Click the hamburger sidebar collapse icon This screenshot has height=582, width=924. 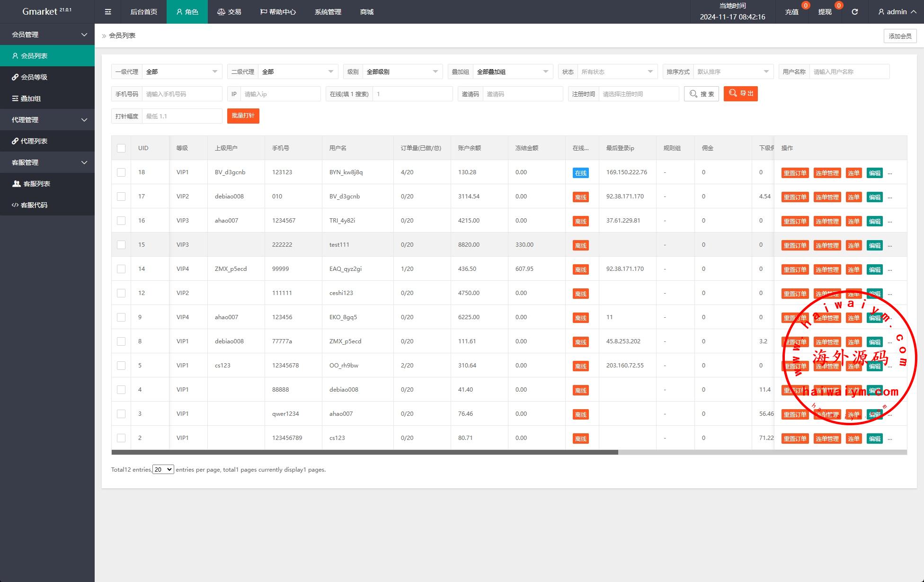[x=108, y=12]
